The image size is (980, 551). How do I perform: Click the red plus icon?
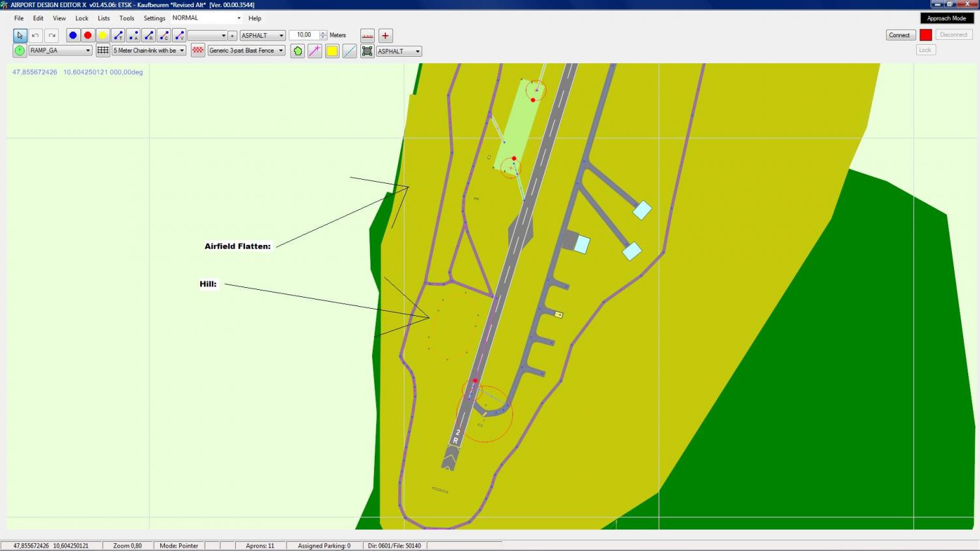[385, 36]
